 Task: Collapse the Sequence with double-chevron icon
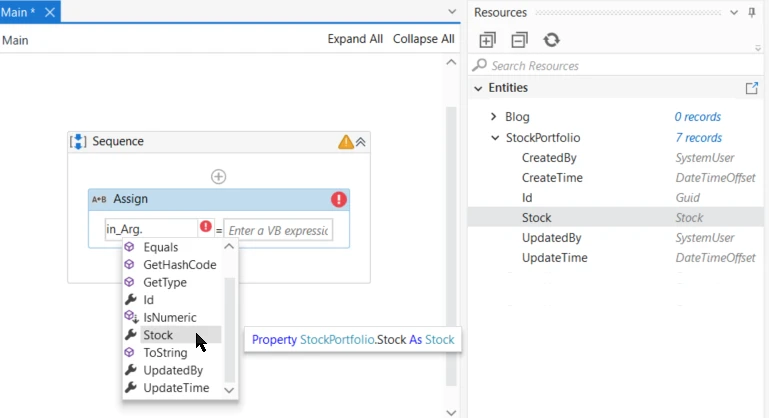(360, 142)
